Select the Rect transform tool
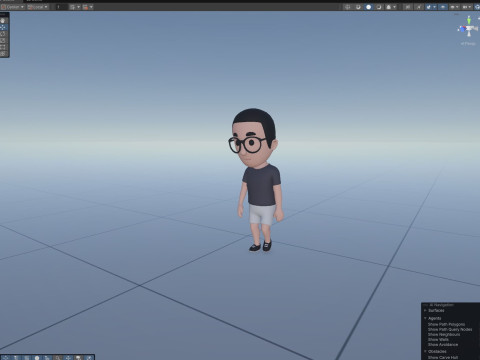 point(3,47)
